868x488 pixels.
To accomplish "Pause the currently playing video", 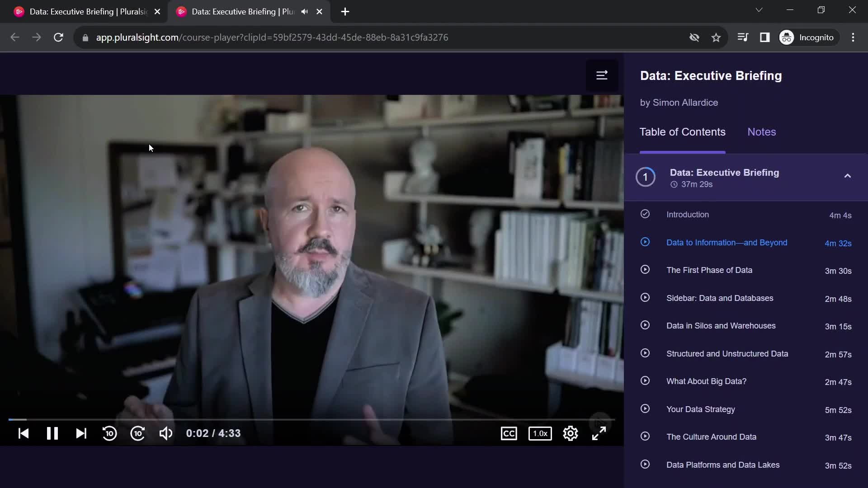I will coord(52,433).
